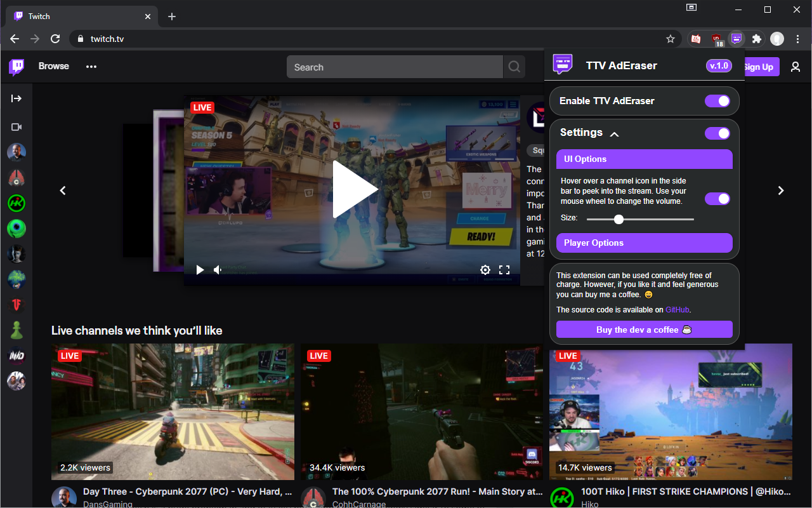The image size is (812, 508).
Task: Open the green eye logo sidebar channel
Action: coord(16,229)
